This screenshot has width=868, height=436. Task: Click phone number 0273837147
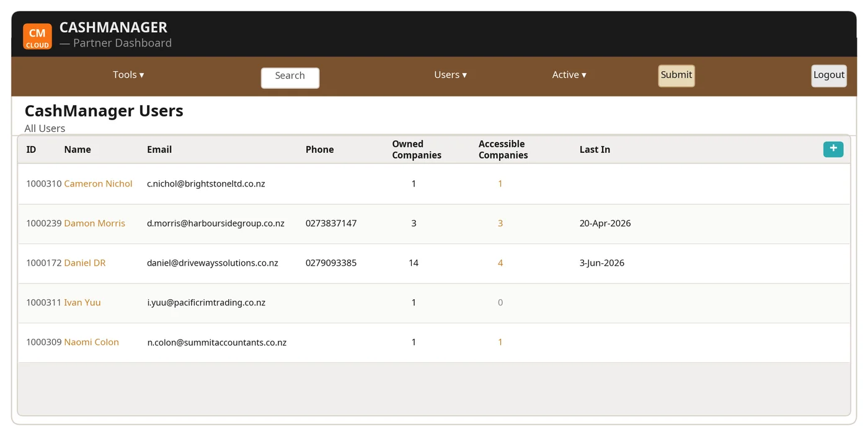click(x=331, y=224)
